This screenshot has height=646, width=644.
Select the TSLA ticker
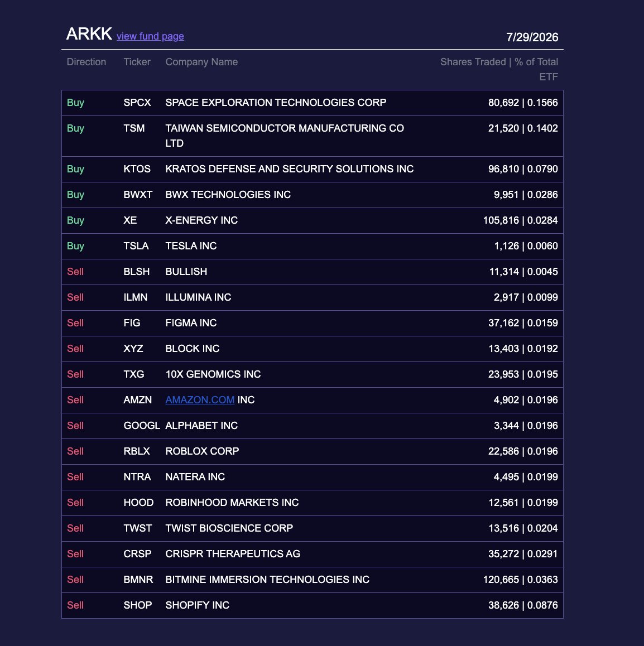[x=136, y=246]
